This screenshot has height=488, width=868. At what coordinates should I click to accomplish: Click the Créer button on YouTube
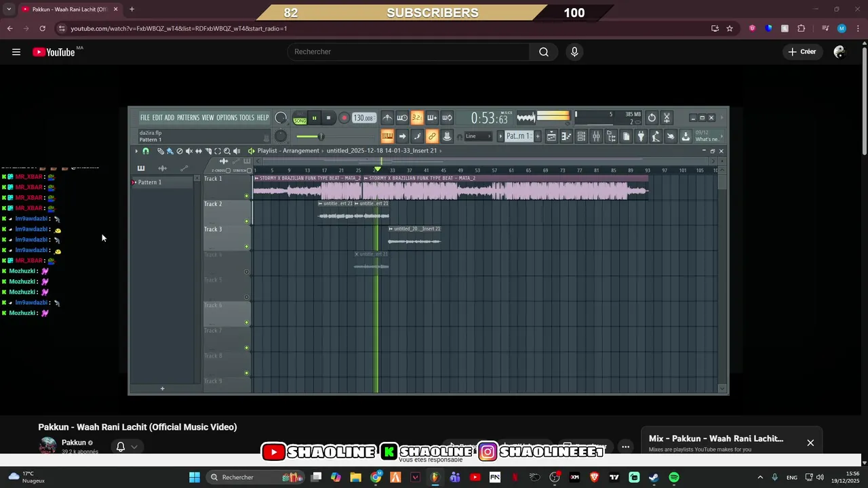pyautogui.click(x=802, y=52)
